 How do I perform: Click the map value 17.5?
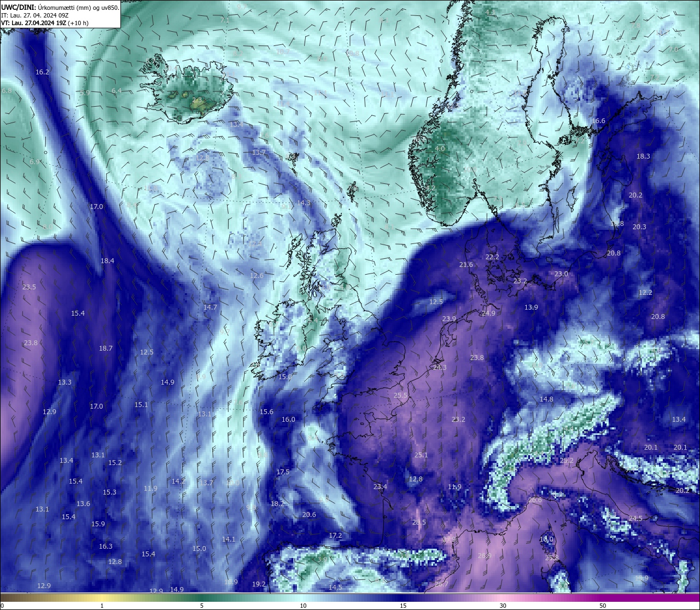tap(283, 472)
